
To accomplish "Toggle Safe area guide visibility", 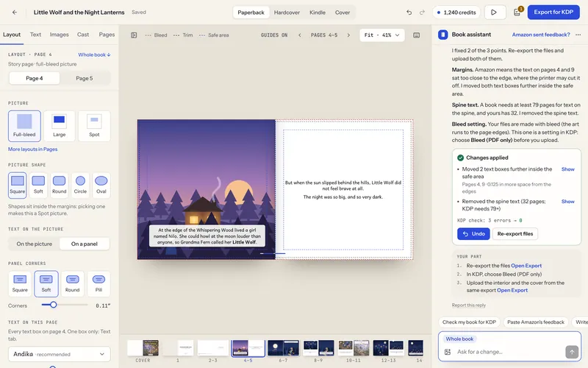I will pyautogui.click(x=214, y=35).
